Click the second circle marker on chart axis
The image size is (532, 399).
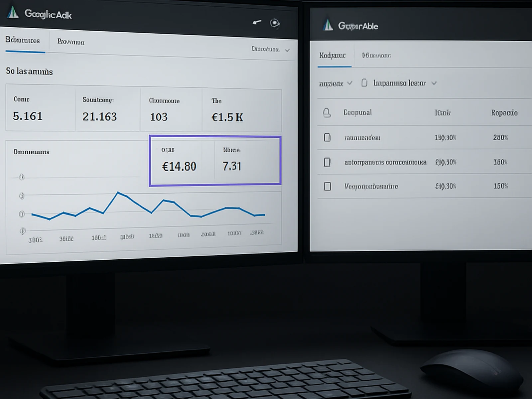pyautogui.click(x=22, y=196)
